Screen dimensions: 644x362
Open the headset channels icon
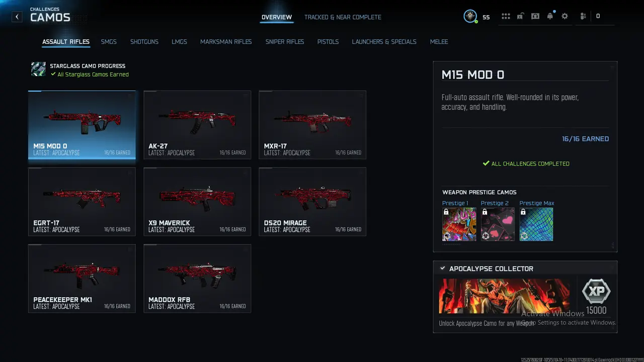pyautogui.click(x=535, y=16)
